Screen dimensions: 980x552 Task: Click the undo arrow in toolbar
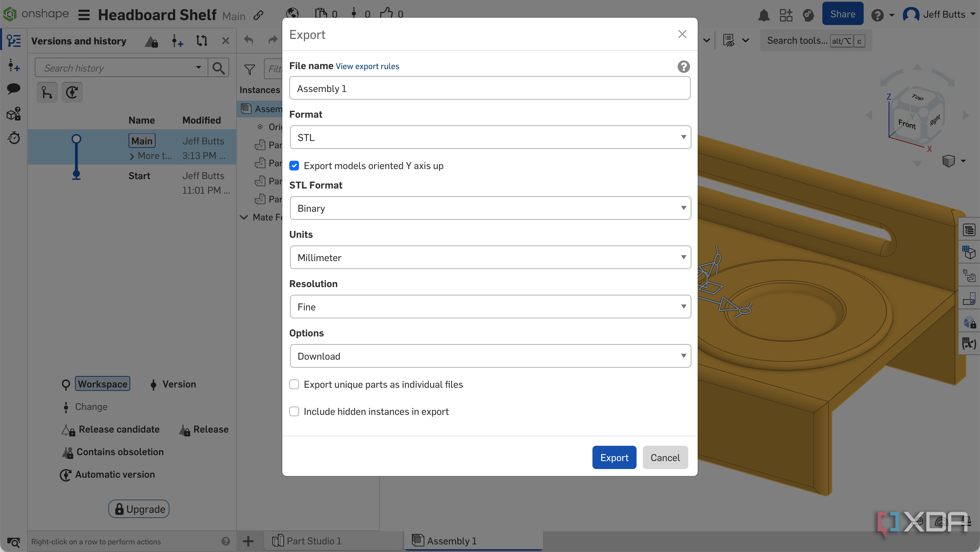click(248, 40)
